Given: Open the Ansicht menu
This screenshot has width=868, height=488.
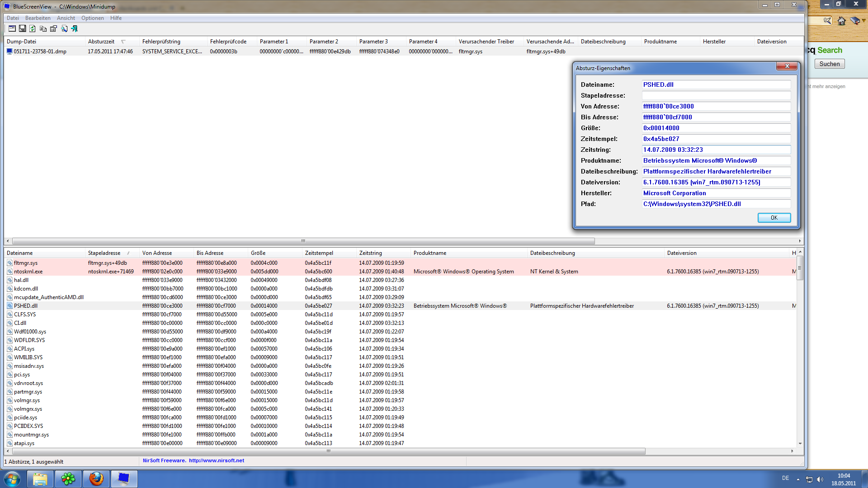Looking at the screenshot, I should [66, 18].
